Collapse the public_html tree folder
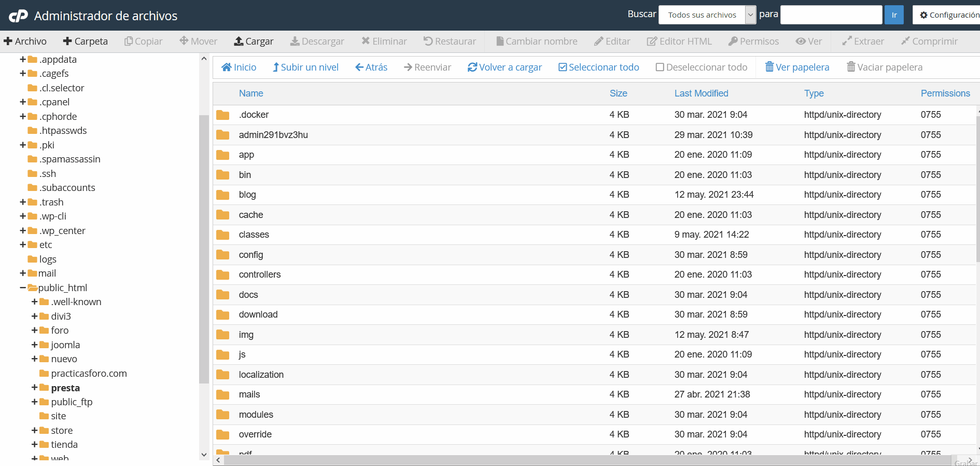This screenshot has height=466, width=980. click(23, 287)
